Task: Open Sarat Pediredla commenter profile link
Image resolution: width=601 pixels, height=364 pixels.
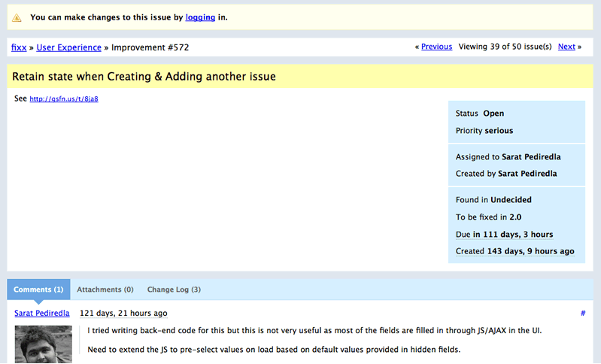Action: point(42,314)
